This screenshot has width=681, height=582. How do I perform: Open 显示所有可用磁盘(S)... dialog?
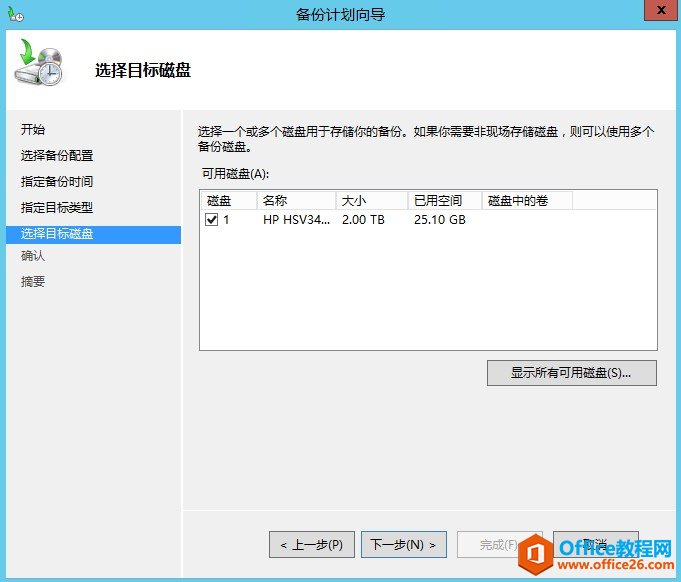tap(572, 373)
